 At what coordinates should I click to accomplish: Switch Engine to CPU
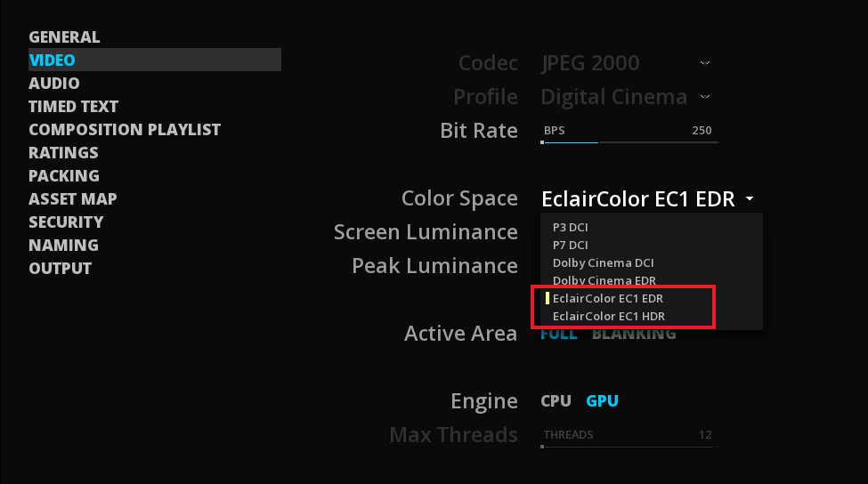(x=556, y=401)
